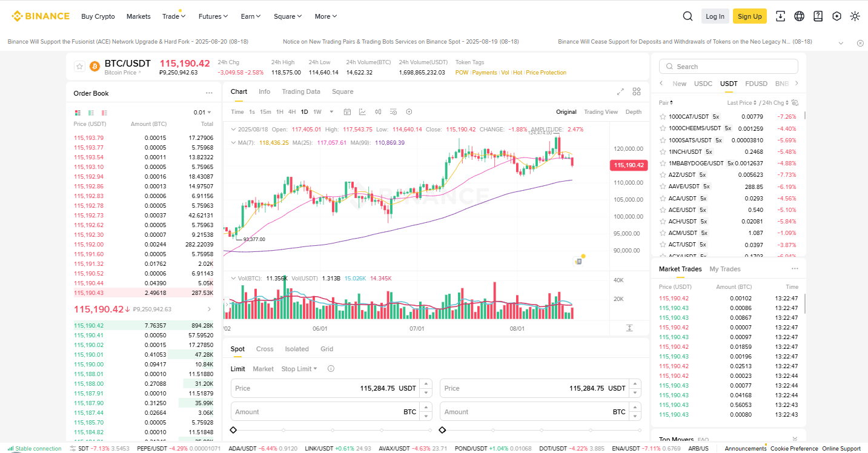Open more time intervals dropdown arrow

click(x=331, y=111)
